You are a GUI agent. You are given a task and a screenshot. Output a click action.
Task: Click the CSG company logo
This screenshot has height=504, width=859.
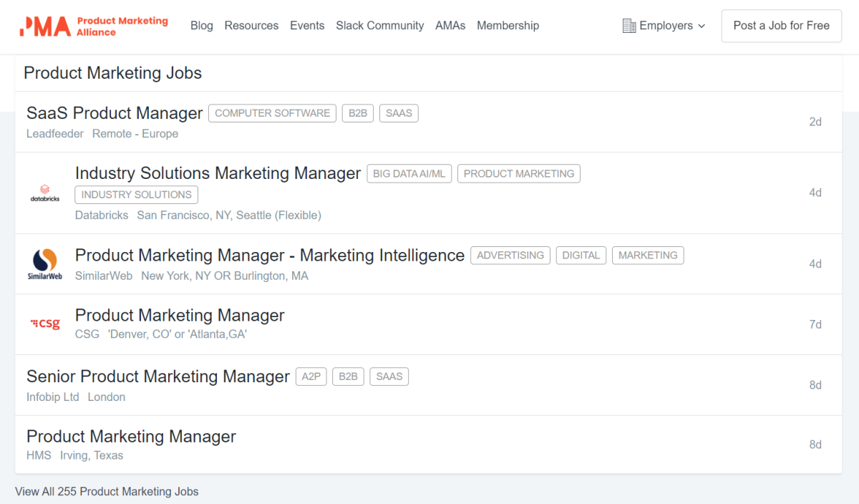point(45,324)
